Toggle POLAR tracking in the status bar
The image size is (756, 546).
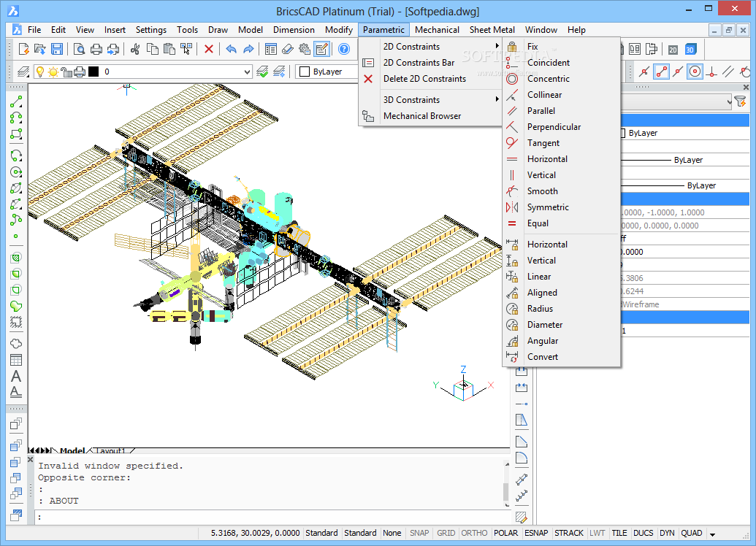click(x=505, y=533)
